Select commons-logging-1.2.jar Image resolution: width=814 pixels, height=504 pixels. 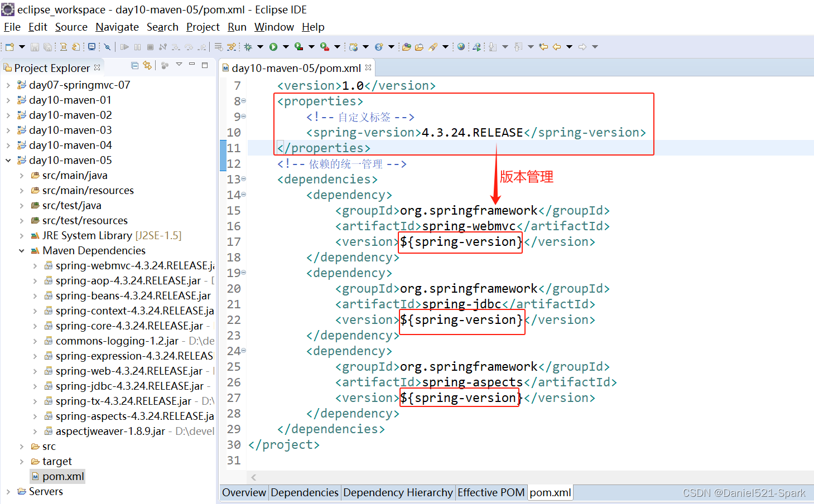[x=117, y=341]
